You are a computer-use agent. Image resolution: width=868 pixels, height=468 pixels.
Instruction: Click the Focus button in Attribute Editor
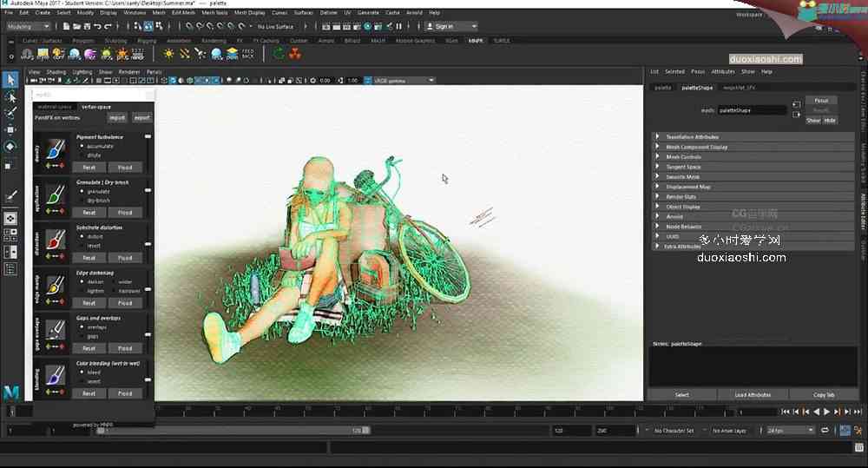(821, 101)
